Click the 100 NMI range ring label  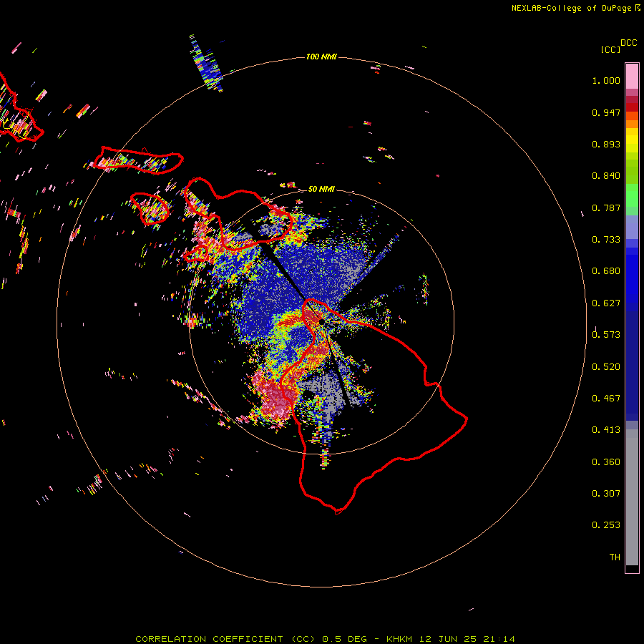pyautogui.click(x=321, y=57)
